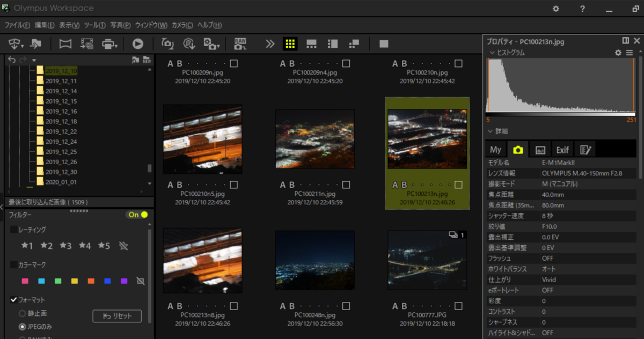
Task: Tick selection checkbox for PC100213n.jpg
Action: (x=458, y=185)
